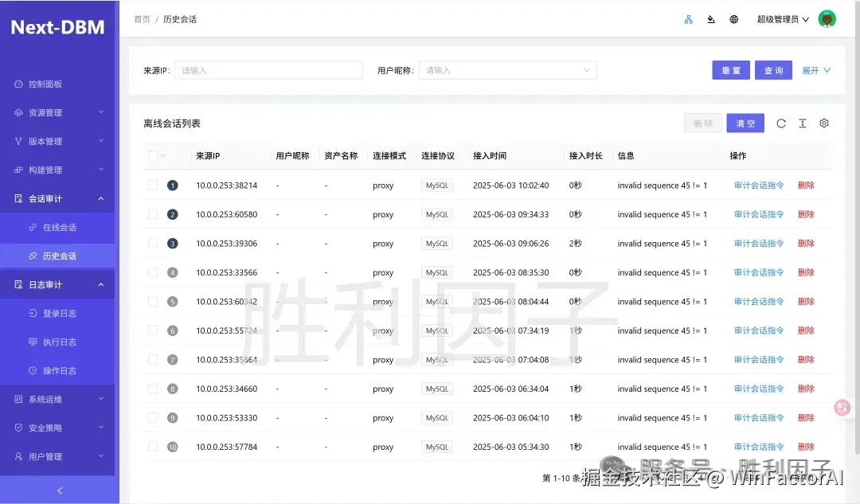Check the checkbox for row 10.0.0.253:60580
Screen dimensions: 860x504
coord(151,213)
